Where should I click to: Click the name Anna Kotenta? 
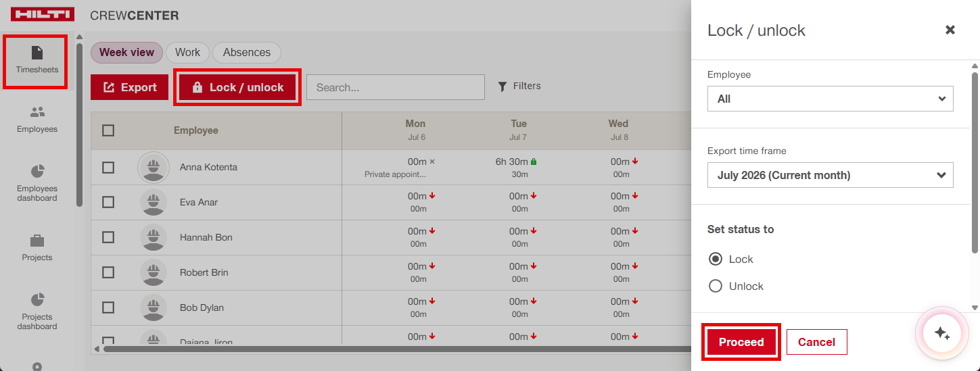(x=208, y=167)
